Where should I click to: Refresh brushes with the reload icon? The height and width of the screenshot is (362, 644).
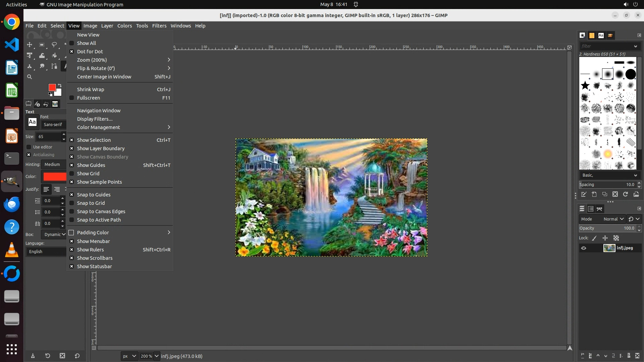pyautogui.click(x=625, y=194)
